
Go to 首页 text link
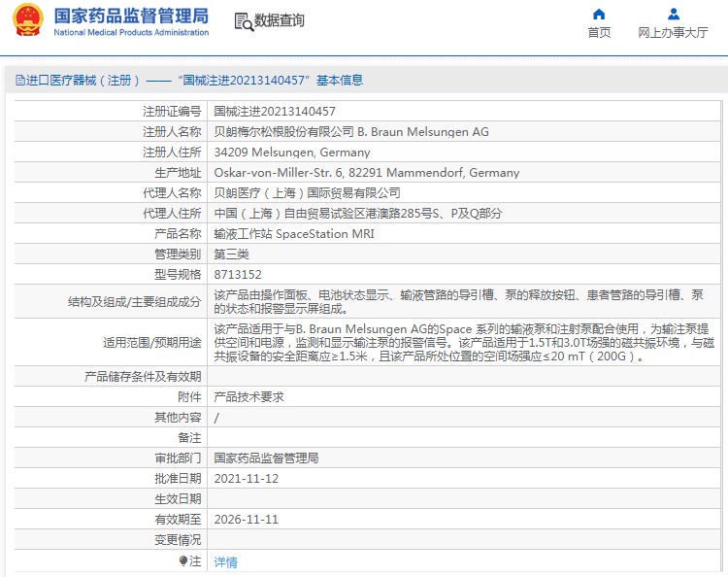click(599, 32)
